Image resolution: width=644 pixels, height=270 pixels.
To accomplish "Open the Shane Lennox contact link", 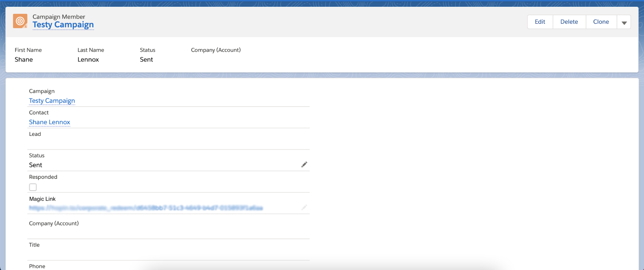I will click(x=50, y=122).
